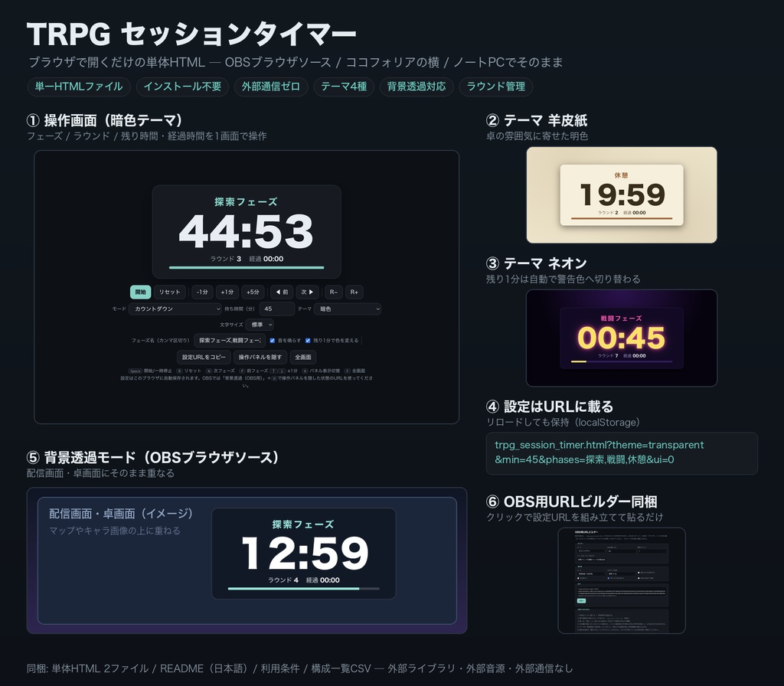Click the インストール不要 feature tag

click(182, 87)
